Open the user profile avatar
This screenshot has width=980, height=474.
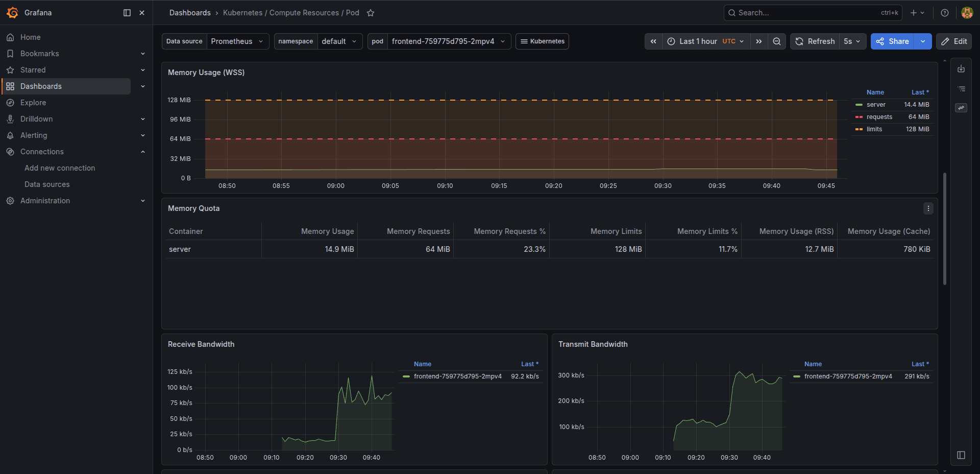[967, 13]
